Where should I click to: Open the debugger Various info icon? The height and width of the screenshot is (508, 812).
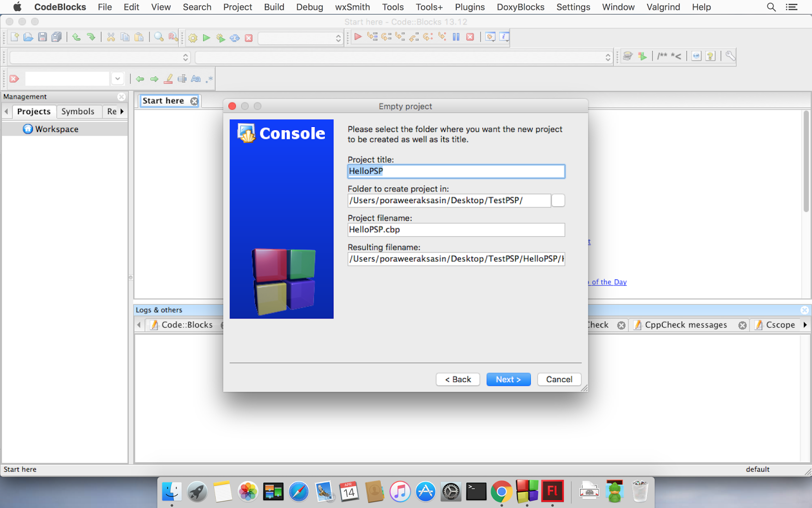[x=504, y=37]
